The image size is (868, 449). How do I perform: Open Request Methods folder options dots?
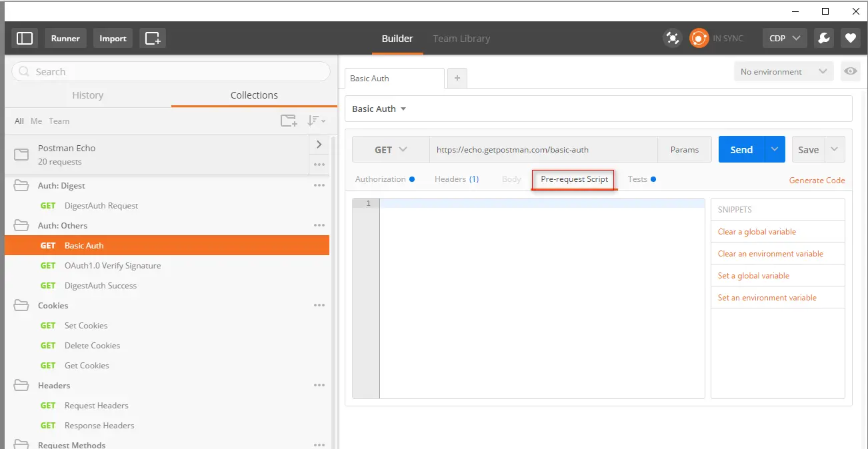pyautogui.click(x=319, y=444)
